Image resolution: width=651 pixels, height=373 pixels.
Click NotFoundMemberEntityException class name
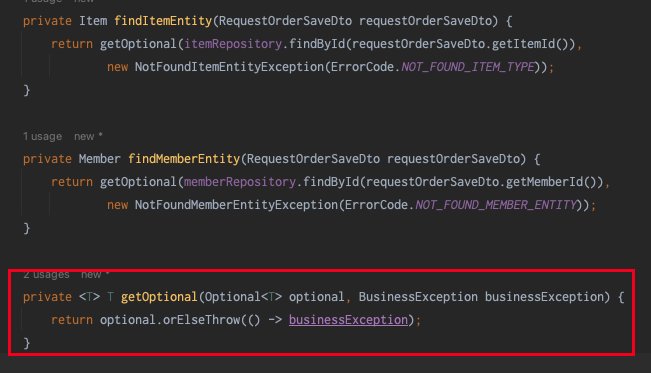(236, 205)
